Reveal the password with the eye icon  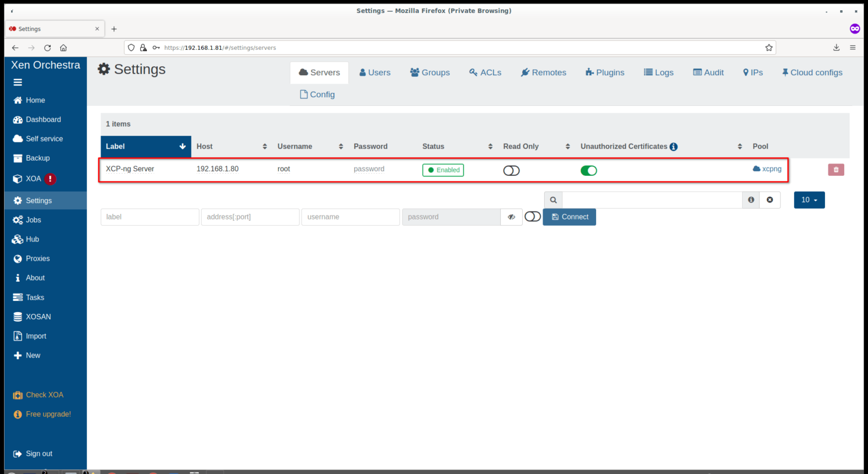click(511, 217)
